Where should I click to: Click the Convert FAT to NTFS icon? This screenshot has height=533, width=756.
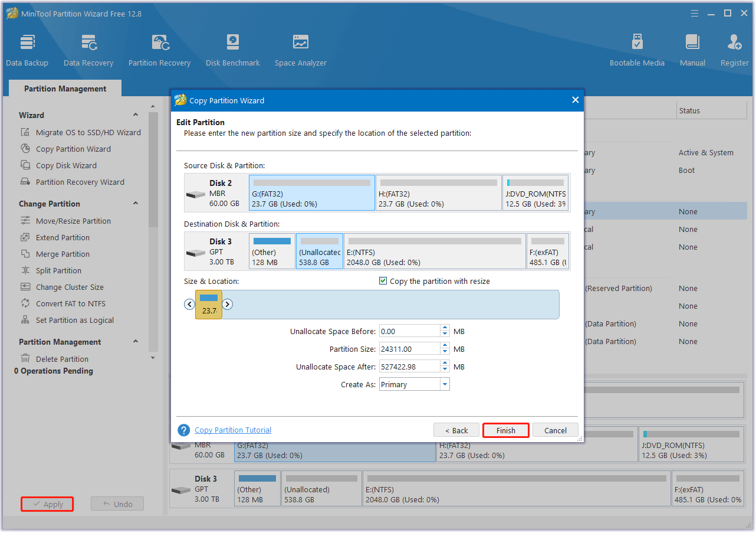coord(25,303)
